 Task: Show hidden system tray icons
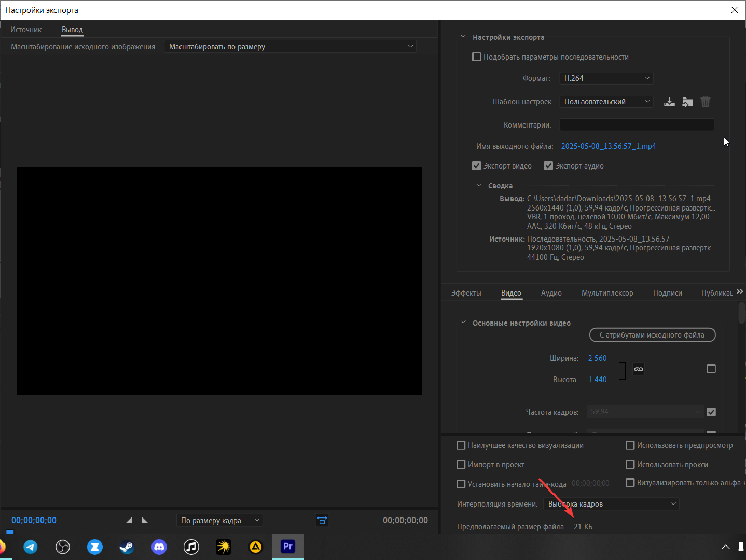coord(726,547)
